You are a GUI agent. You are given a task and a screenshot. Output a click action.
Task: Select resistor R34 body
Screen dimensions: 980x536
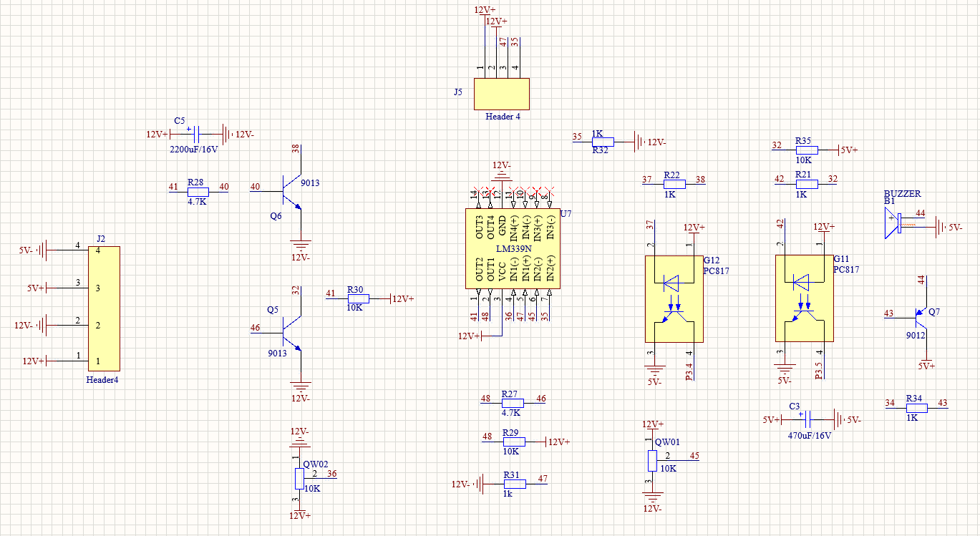click(916, 408)
